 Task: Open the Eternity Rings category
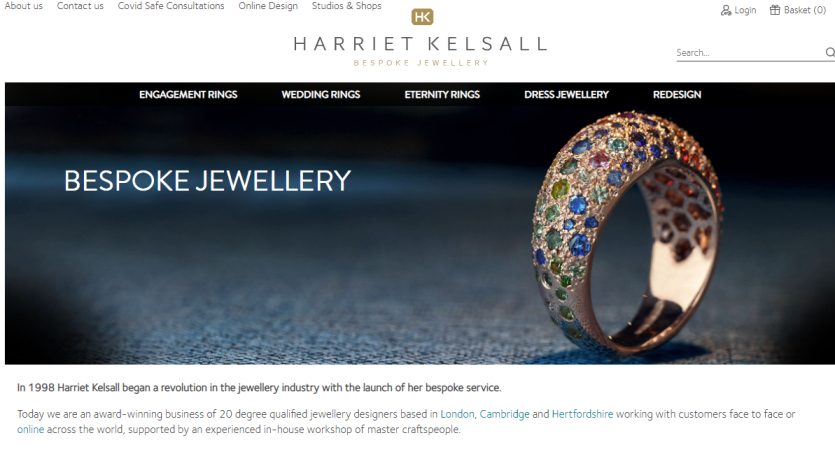[442, 95]
